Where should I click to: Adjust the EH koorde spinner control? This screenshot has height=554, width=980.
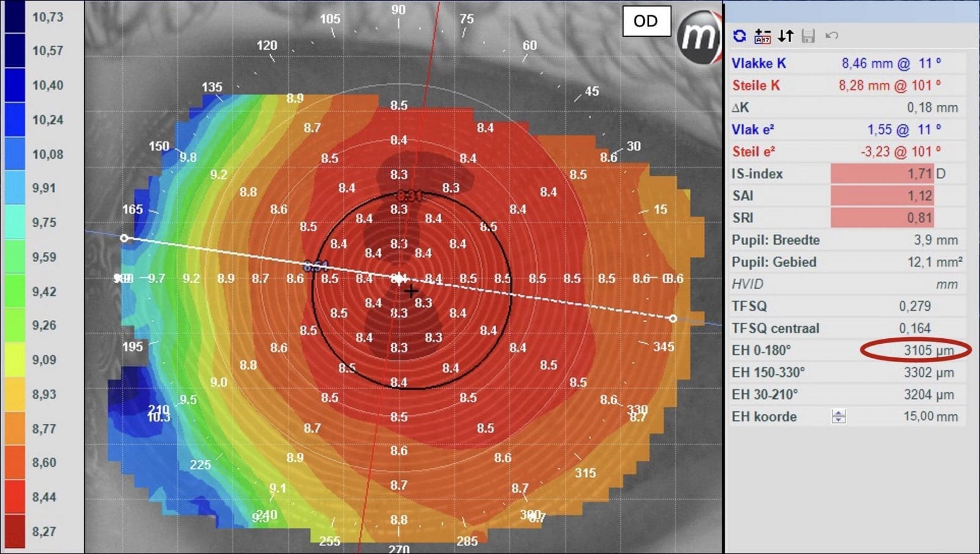[838, 417]
